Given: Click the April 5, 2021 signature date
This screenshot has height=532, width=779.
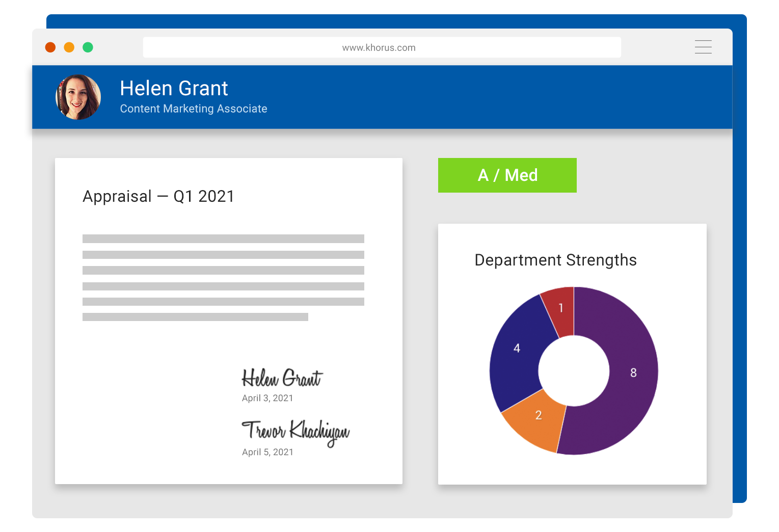Looking at the screenshot, I should point(267,452).
